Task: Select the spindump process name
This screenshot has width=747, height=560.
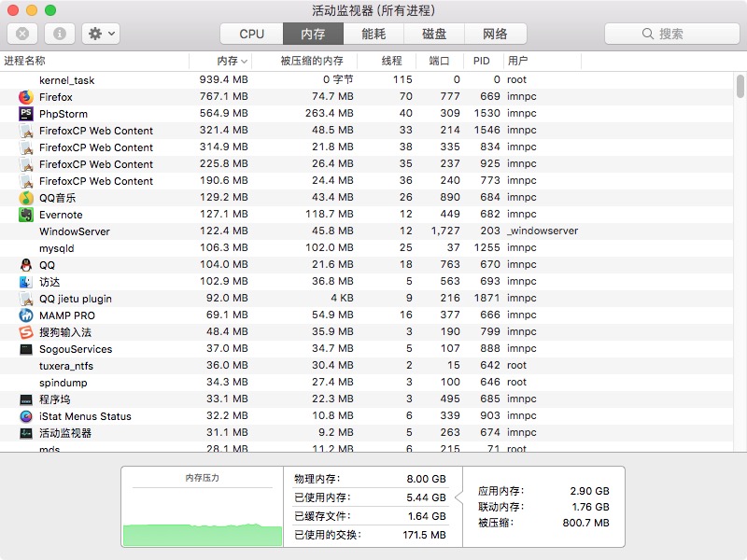Action: pyautogui.click(x=63, y=383)
